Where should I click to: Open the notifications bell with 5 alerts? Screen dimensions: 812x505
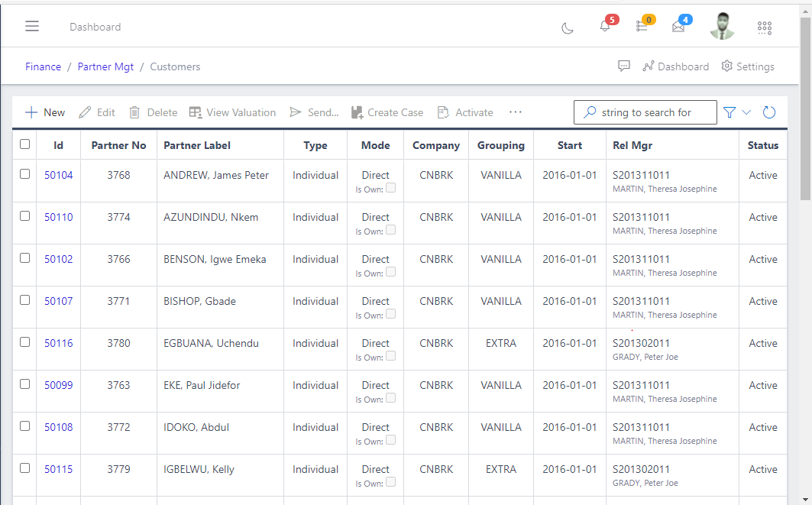[x=604, y=28]
